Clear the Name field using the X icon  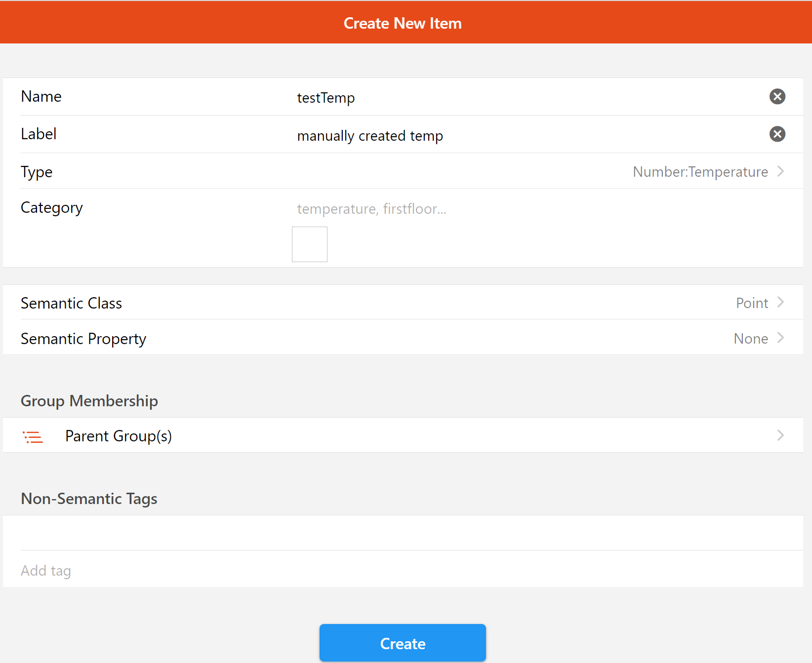777,97
